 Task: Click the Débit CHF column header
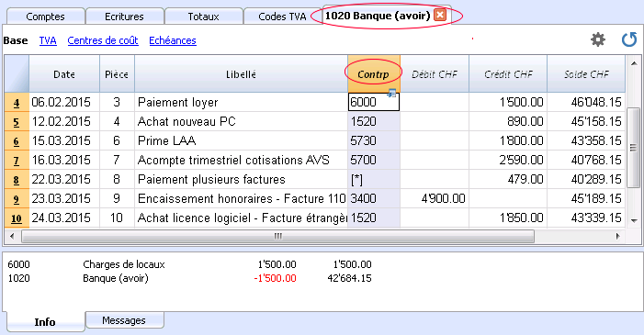pyautogui.click(x=435, y=74)
